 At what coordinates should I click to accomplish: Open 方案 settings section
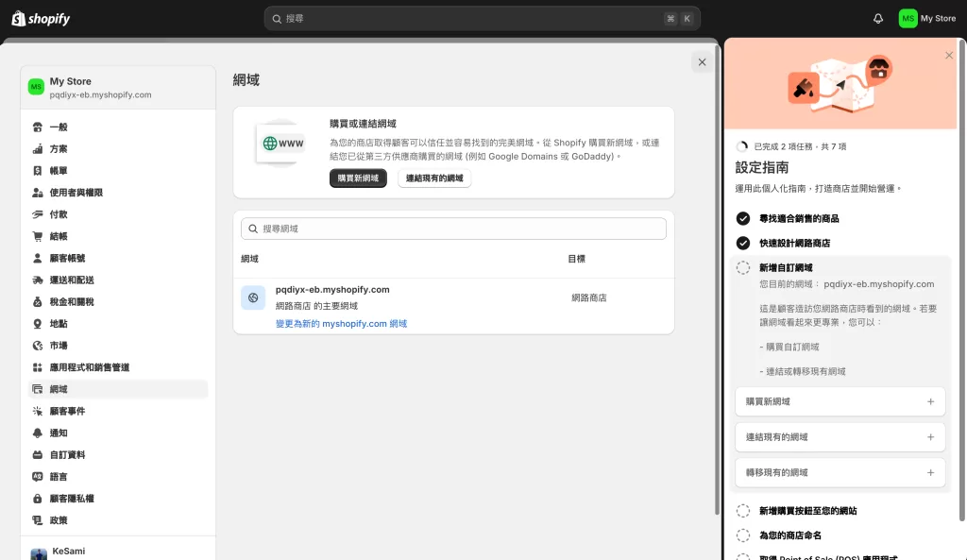pos(118,148)
